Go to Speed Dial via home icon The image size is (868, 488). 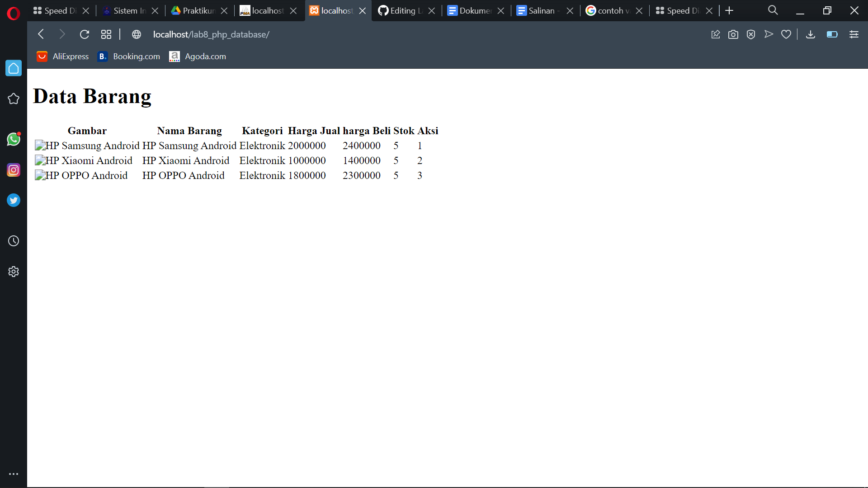14,68
